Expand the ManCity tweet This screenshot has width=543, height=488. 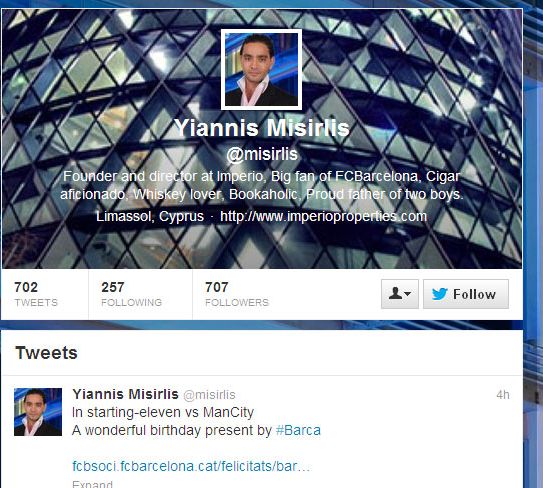pos(92,483)
